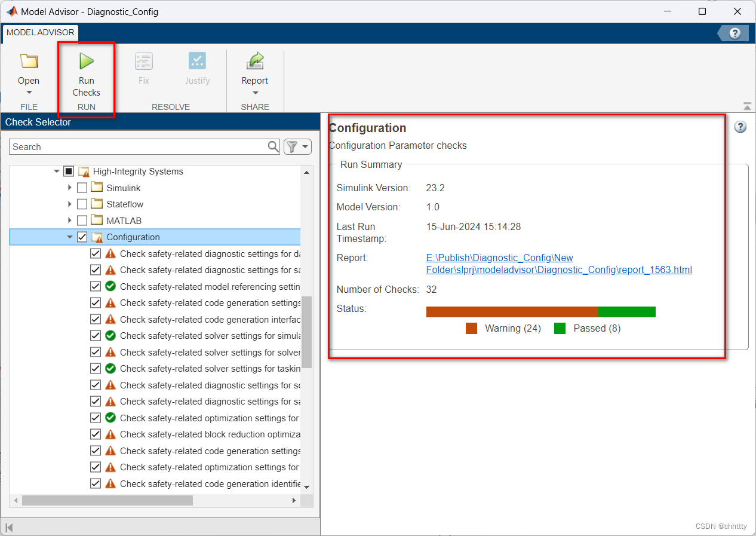Click warning icon on diagnostic settings for da row

point(110,253)
